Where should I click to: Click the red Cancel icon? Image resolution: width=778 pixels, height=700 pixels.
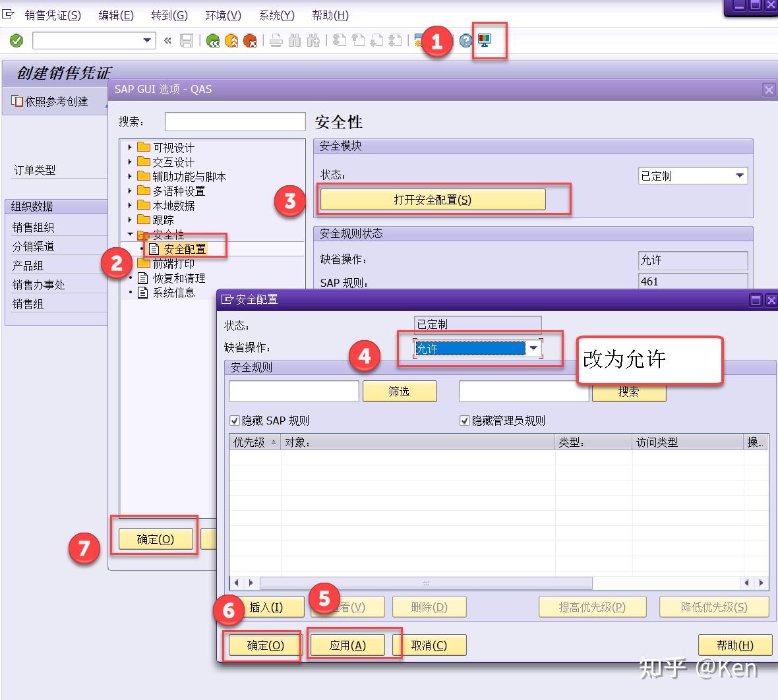click(x=251, y=41)
